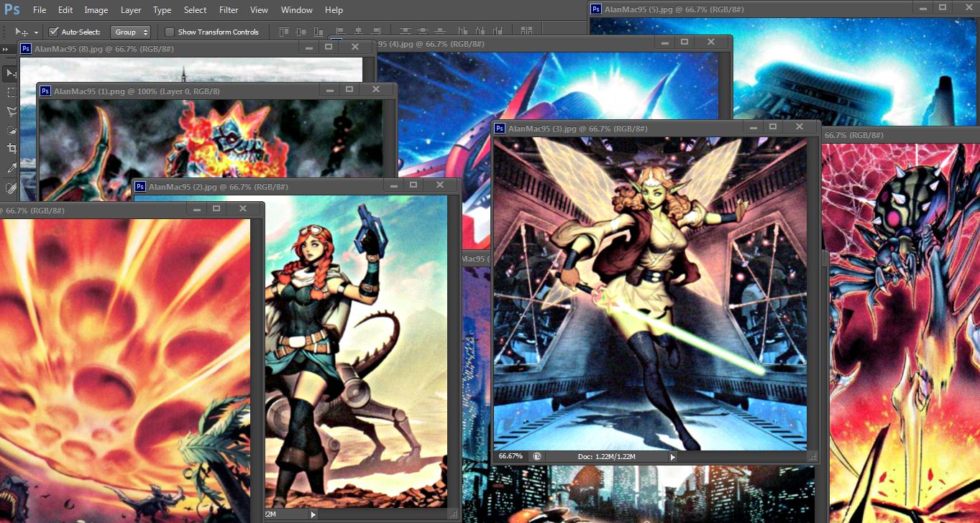
Task: Select the Crop tool
Action: 9,147
